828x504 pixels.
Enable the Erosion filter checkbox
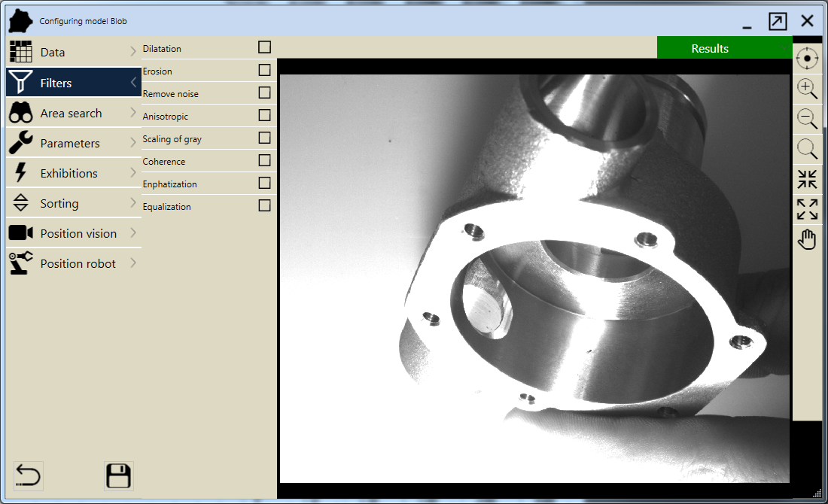pos(264,70)
